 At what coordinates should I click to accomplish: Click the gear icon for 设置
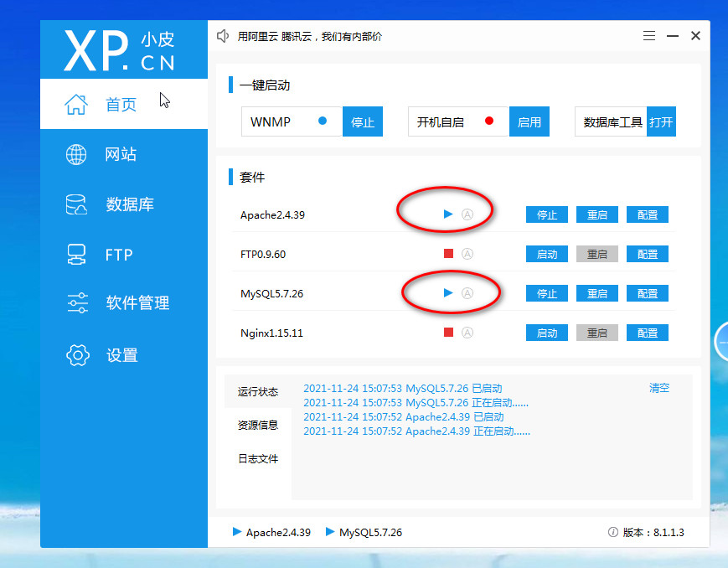point(78,355)
